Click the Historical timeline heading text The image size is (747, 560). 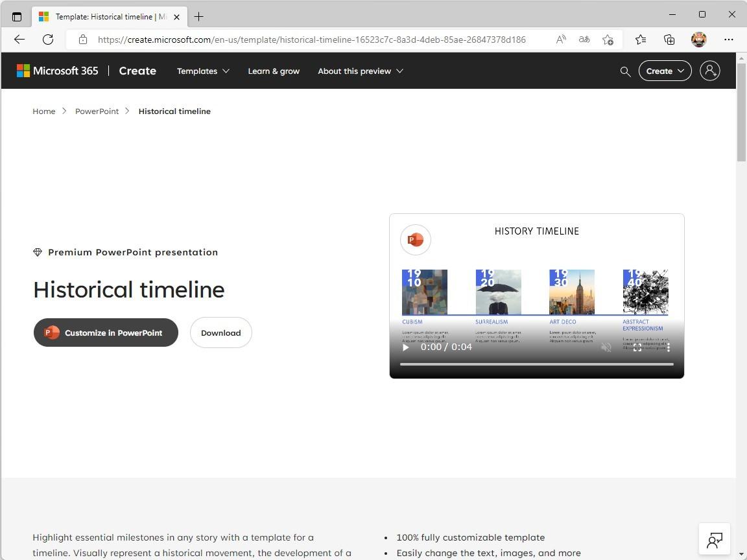(128, 289)
